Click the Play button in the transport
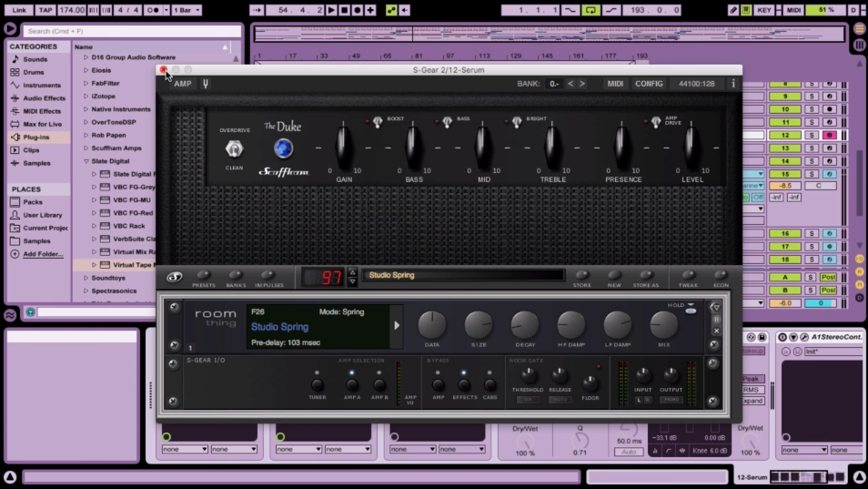 pos(331,10)
